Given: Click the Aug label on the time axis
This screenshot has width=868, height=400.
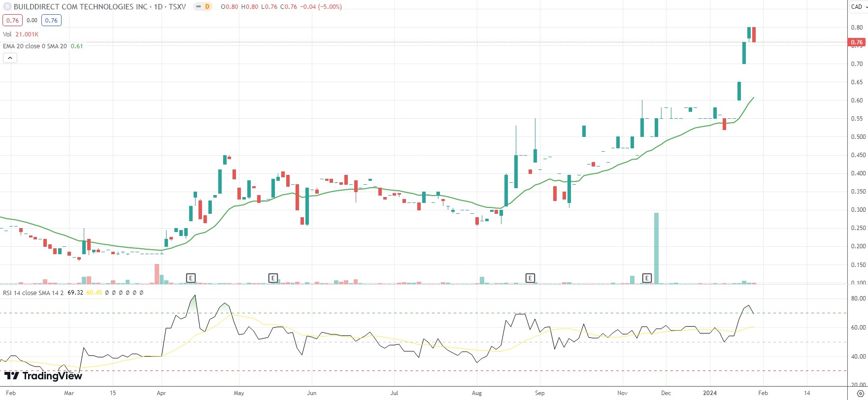Looking at the screenshot, I should pos(476,393).
